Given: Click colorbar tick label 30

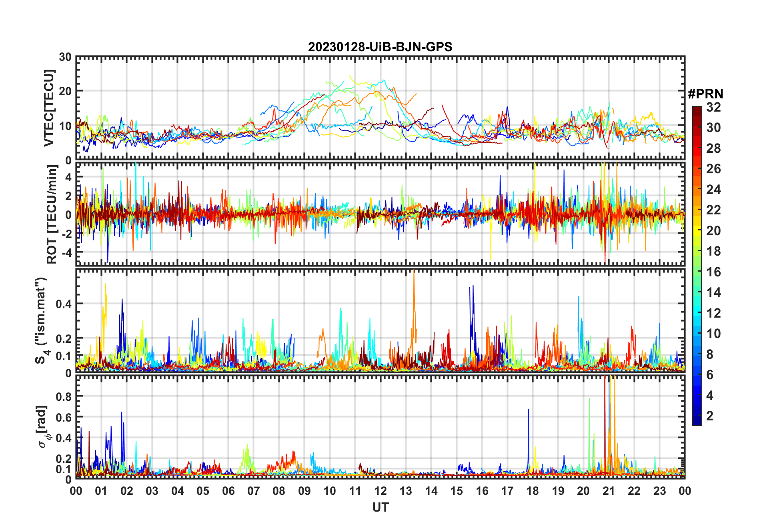Looking at the screenshot, I should (713, 128).
